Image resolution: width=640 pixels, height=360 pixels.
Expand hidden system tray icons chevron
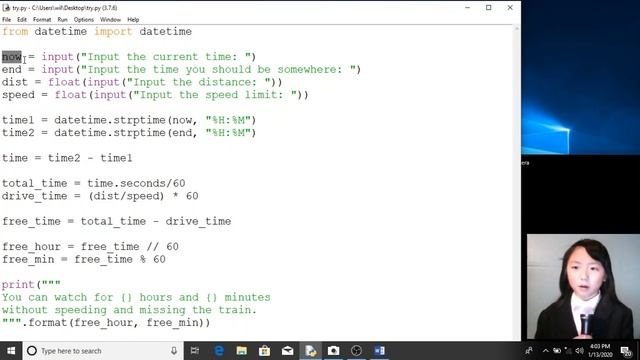(546, 351)
